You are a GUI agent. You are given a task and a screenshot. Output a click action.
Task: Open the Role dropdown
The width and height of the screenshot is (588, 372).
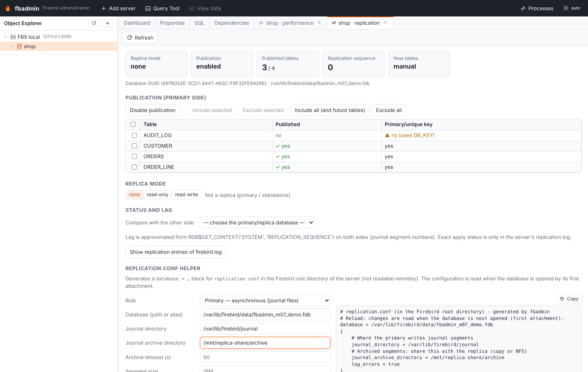(265, 300)
